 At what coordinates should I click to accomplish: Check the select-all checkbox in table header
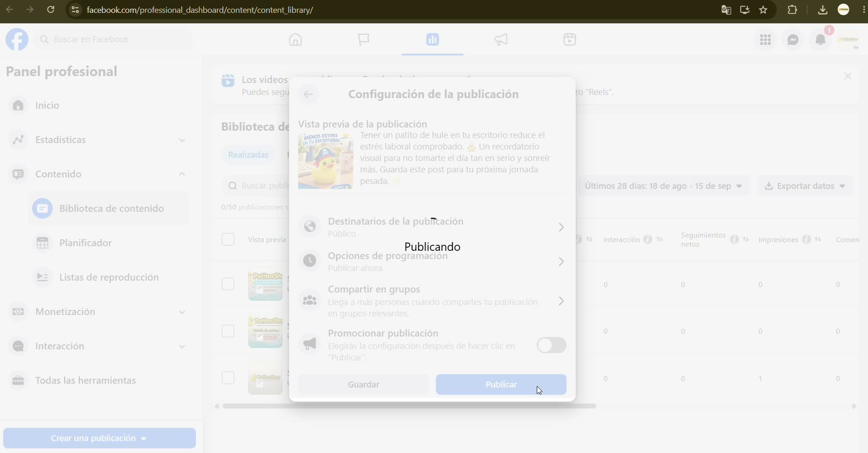pyautogui.click(x=228, y=239)
